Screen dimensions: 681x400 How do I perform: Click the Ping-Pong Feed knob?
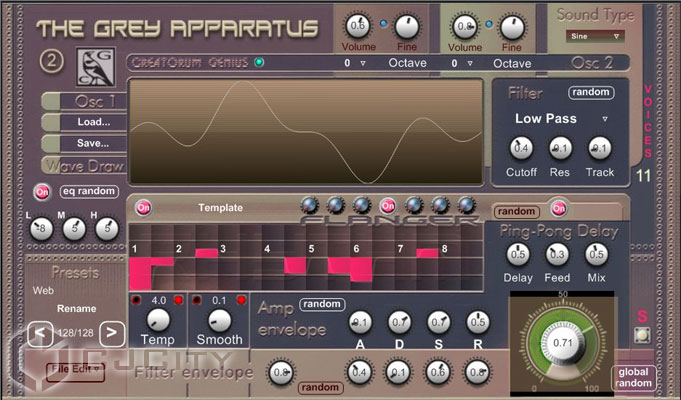pyautogui.click(x=557, y=254)
